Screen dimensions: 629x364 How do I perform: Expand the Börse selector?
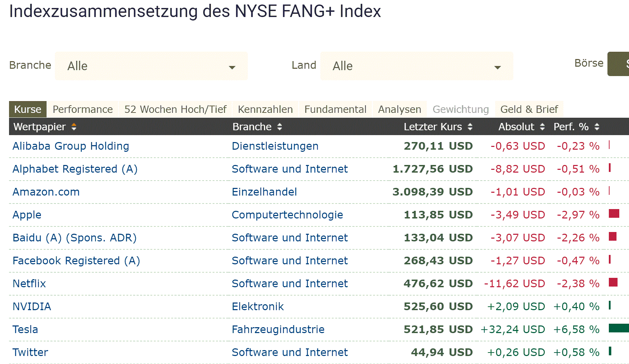point(619,64)
